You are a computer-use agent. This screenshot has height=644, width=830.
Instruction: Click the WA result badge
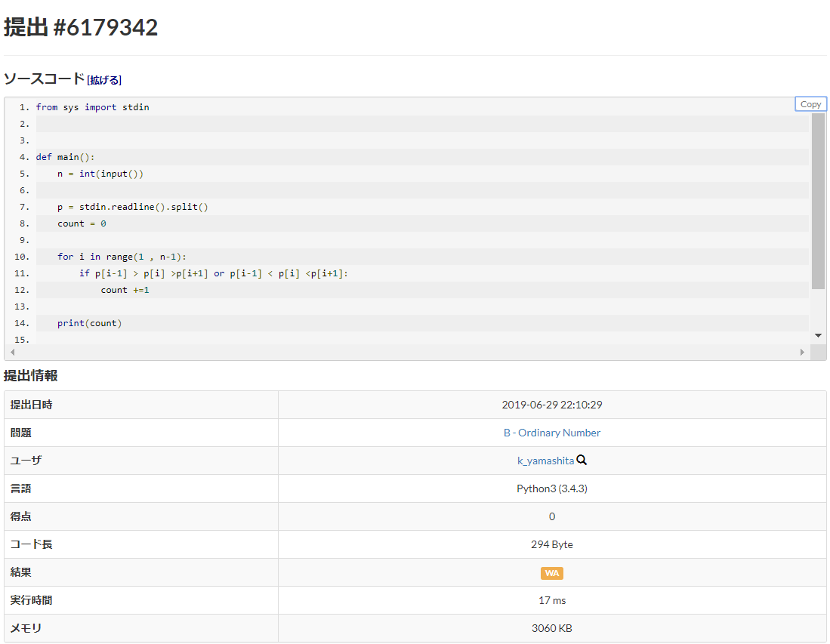552,573
